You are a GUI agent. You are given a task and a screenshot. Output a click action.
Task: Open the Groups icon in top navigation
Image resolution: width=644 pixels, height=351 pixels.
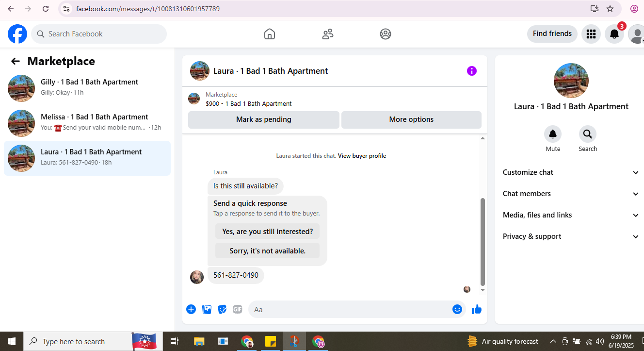386,34
